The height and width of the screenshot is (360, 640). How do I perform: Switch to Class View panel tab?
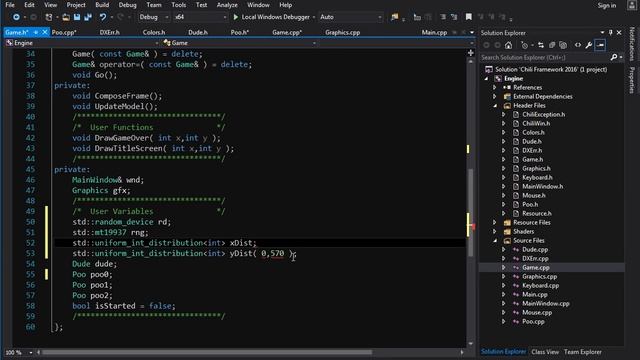coord(545,352)
